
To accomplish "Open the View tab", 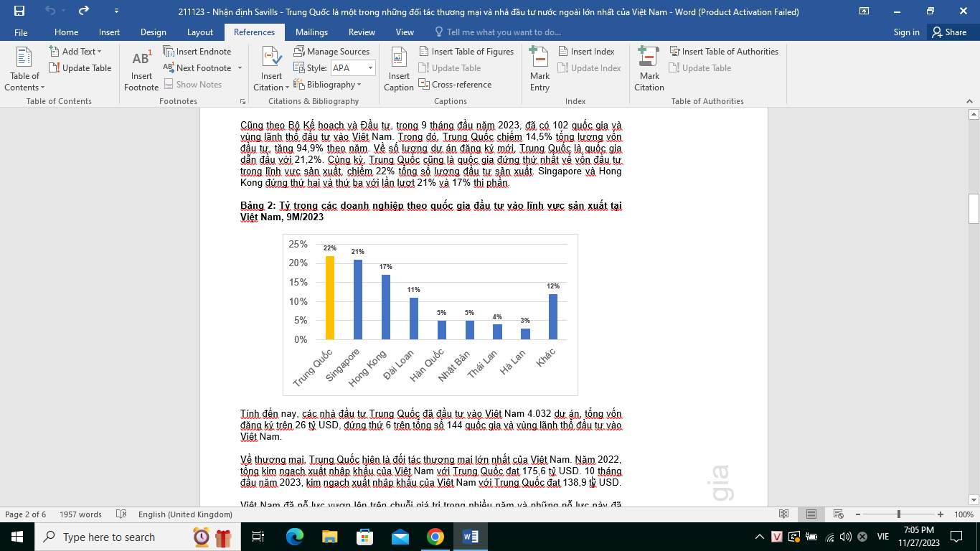I will pyautogui.click(x=405, y=32).
